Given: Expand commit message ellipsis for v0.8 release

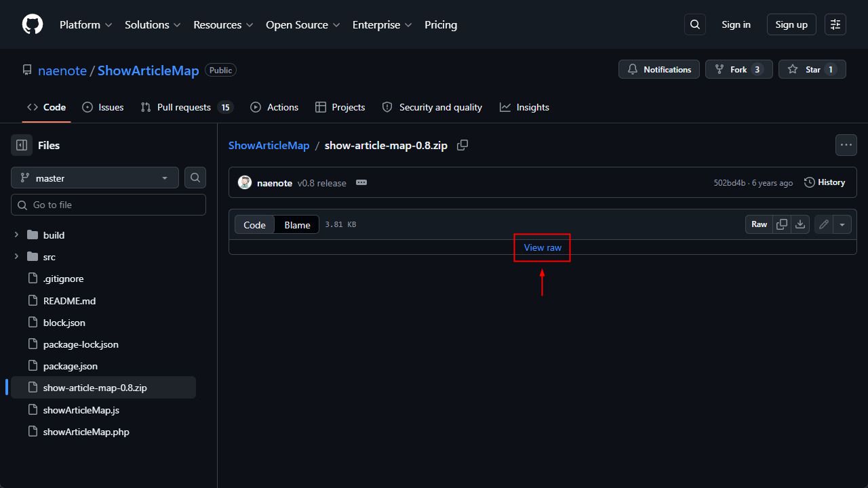Looking at the screenshot, I should coord(361,183).
